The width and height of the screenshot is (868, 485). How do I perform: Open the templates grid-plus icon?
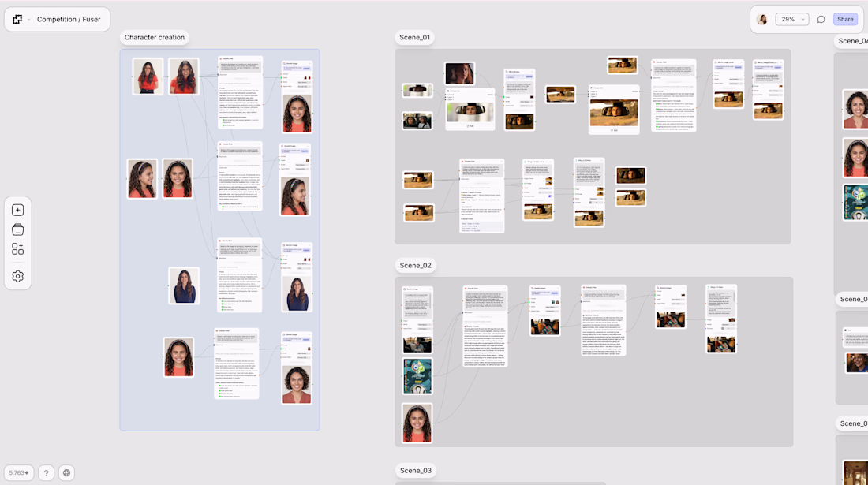pos(17,249)
